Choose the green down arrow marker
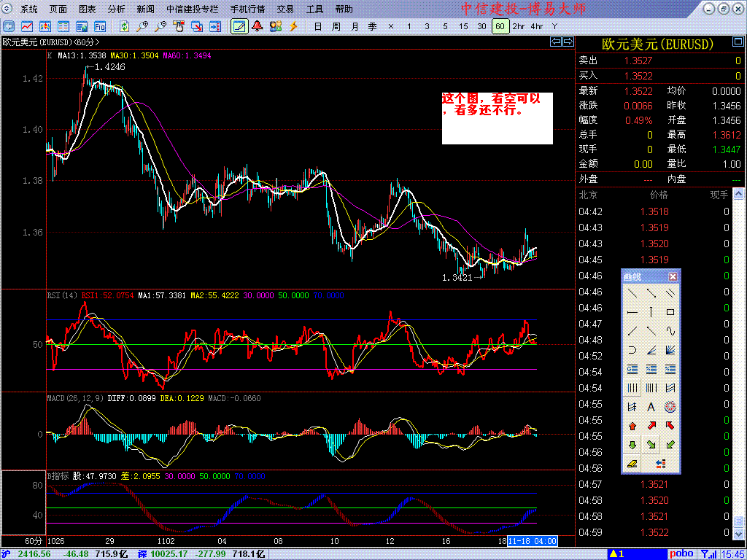Viewport: 747px width, 560px height. tap(632, 445)
